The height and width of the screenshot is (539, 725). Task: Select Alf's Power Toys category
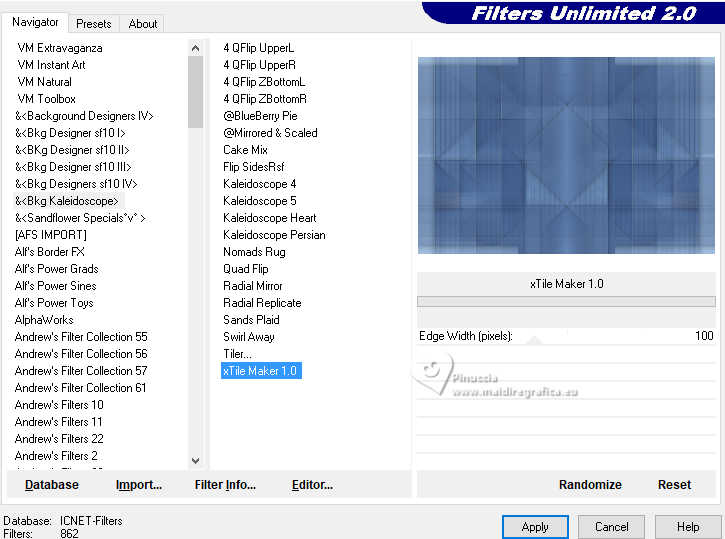(x=54, y=303)
